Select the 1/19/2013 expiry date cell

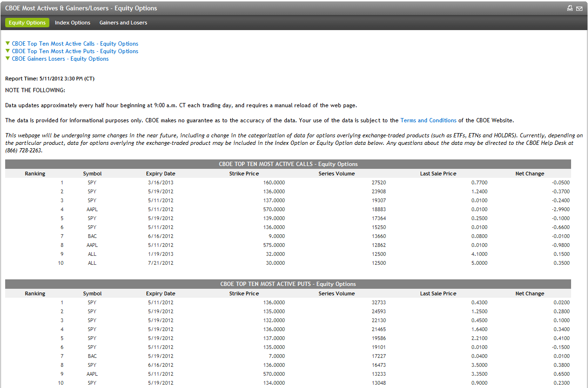161,254
